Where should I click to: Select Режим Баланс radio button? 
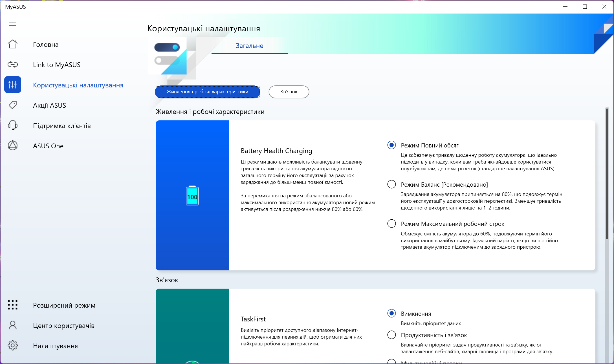point(391,184)
